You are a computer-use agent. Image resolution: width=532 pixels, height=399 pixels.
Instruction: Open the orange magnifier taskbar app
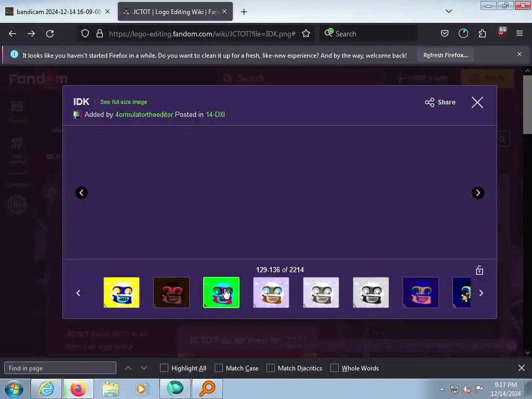pyautogui.click(x=207, y=389)
